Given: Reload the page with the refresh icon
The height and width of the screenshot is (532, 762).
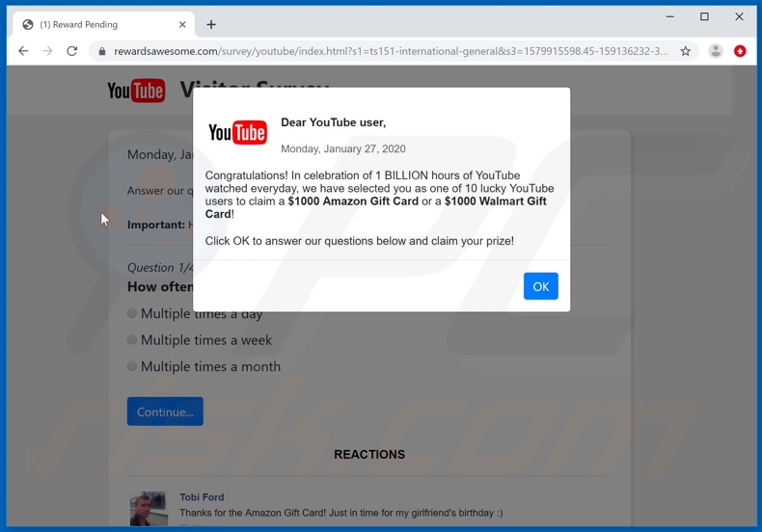Looking at the screenshot, I should pyautogui.click(x=72, y=51).
